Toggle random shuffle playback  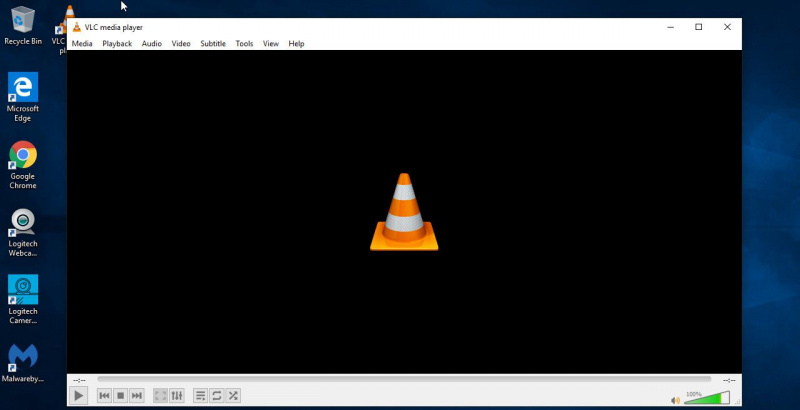click(x=233, y=395)
